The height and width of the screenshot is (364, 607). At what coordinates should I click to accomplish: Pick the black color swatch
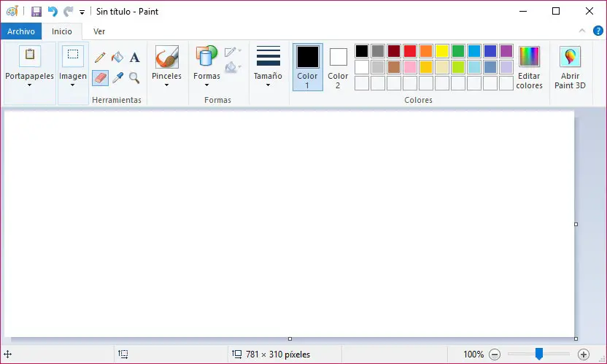(x=362, y=51)
